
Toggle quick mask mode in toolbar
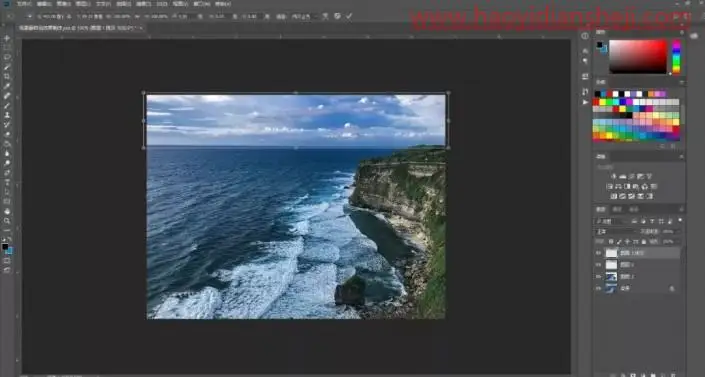click(x=7, y=261)
